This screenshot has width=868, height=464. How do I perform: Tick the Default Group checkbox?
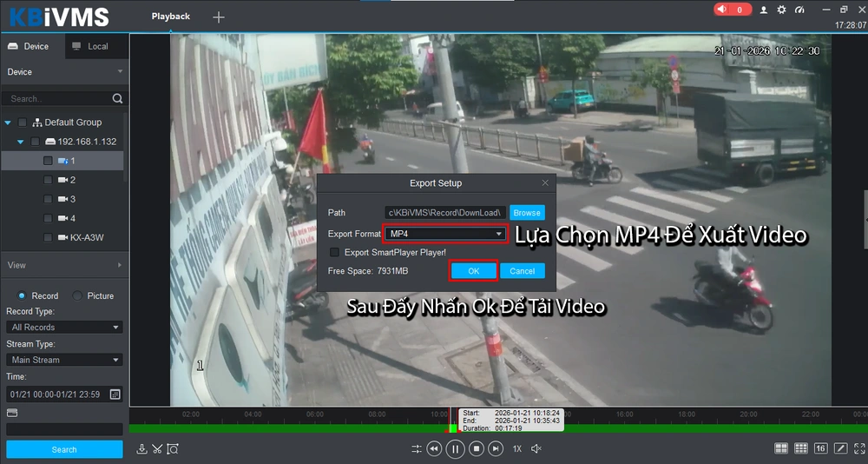click(x=23, y=122)
